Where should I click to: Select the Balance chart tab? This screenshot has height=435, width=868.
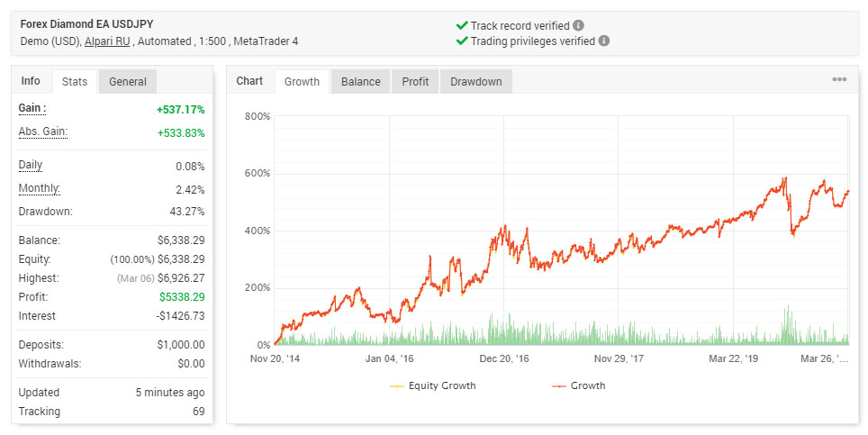click(361, 81)
